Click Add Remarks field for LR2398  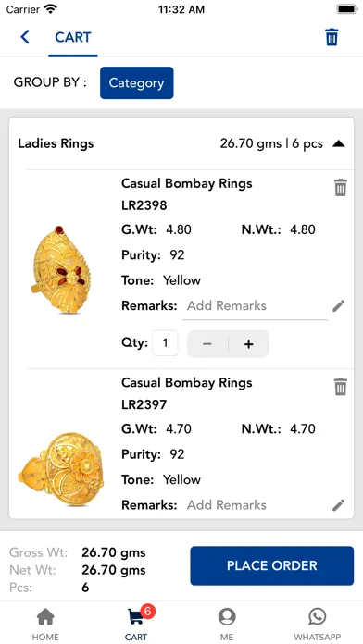[255, 306]
